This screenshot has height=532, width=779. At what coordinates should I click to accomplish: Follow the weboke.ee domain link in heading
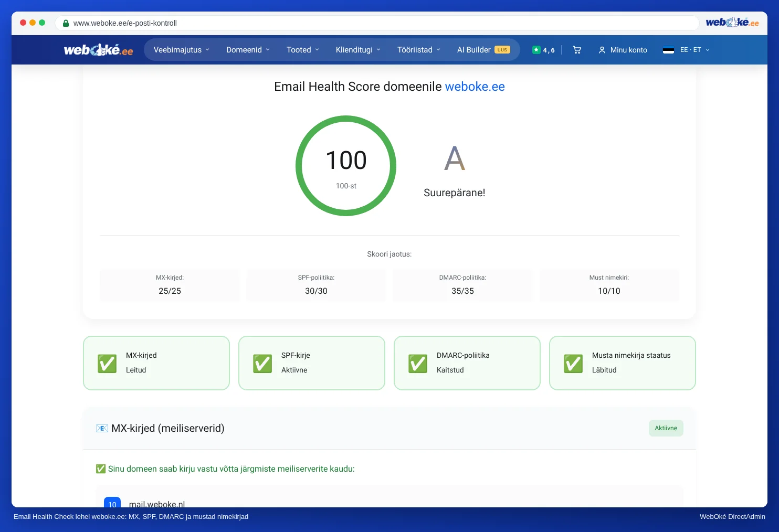point(475,87)
